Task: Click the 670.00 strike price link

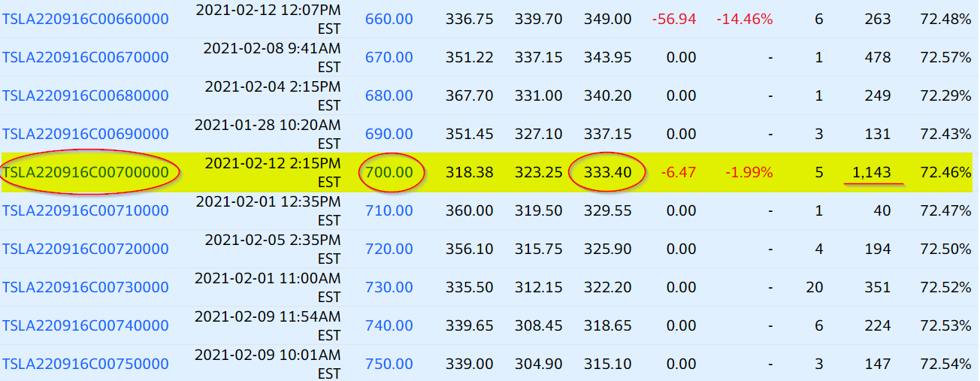Action: click(x=389, y=57)
